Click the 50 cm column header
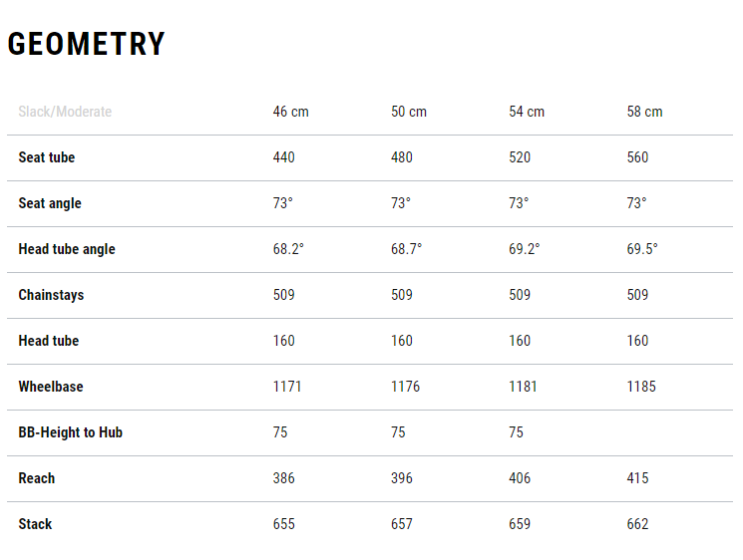This screenshot has width=743, height=560. coord(409,112)
